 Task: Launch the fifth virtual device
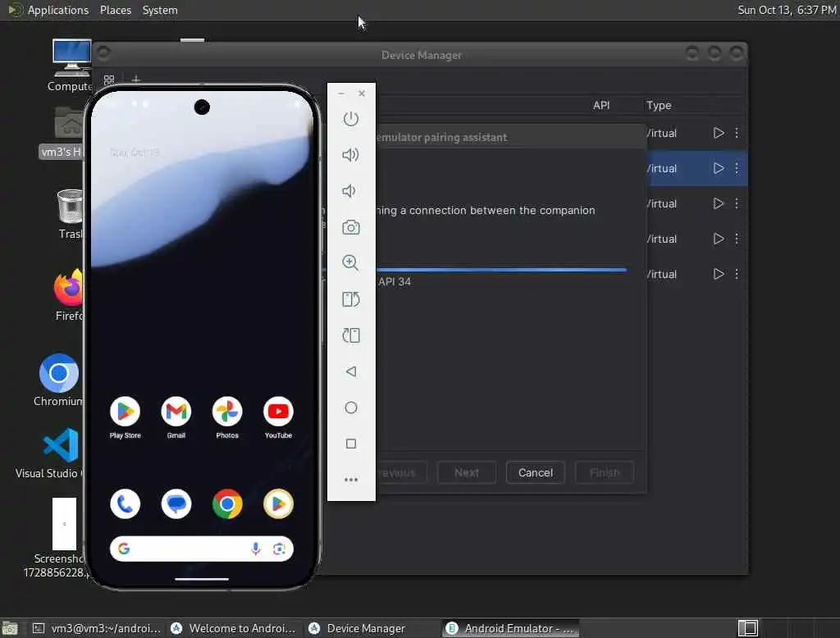point(719,274)
